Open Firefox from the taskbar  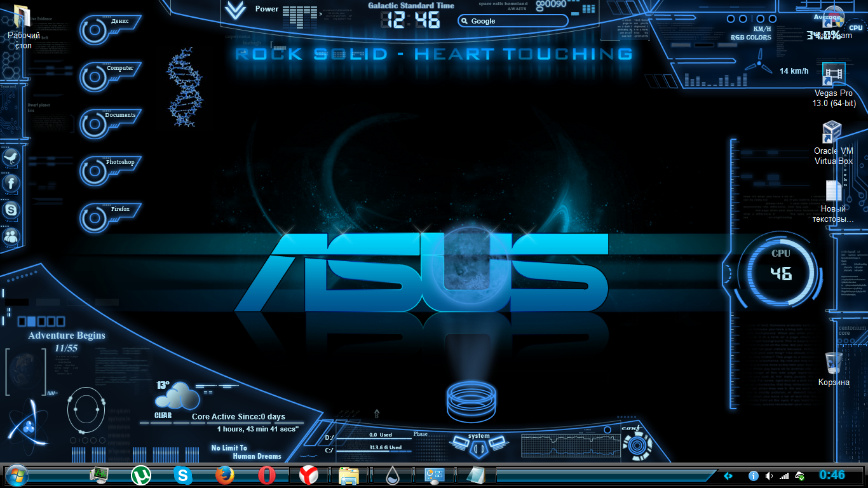224,475
